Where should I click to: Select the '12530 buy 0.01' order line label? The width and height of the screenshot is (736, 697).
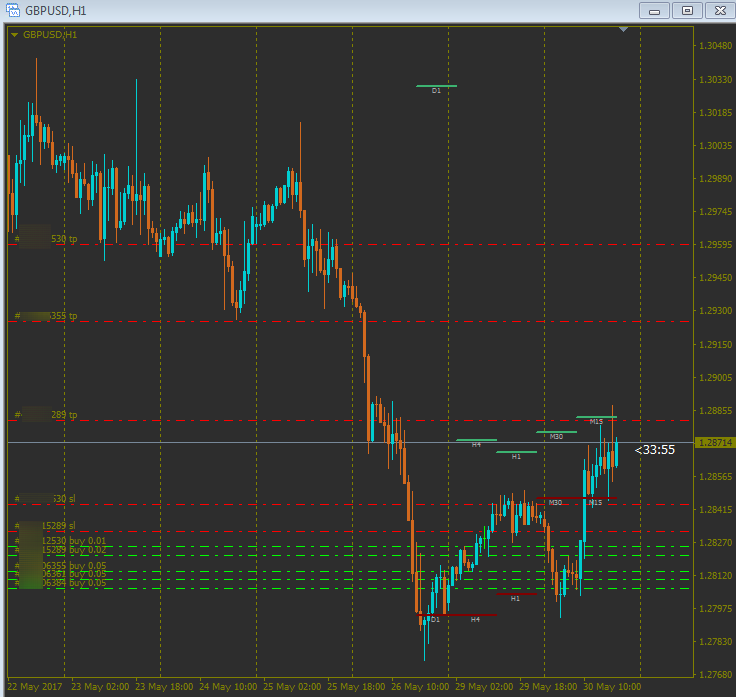click(x=74, y=541)
